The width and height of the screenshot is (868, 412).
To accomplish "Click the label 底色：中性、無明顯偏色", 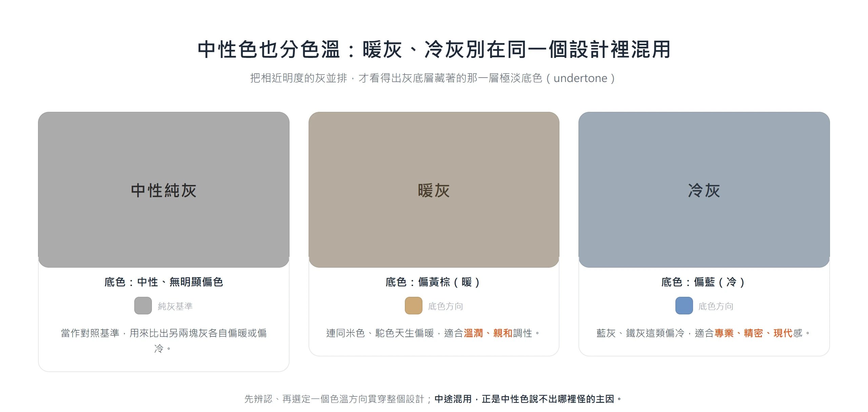I will point(164,282).
